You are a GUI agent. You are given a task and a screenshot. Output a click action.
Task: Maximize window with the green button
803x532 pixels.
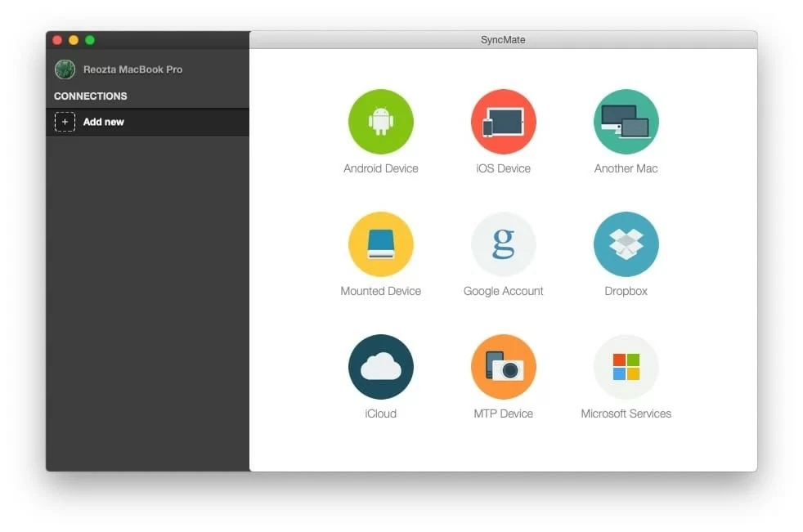90,40
